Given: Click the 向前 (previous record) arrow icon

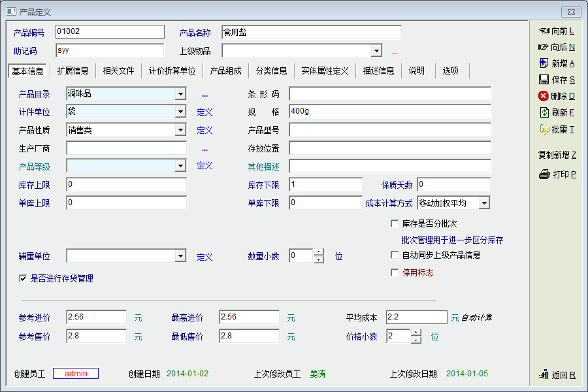Looking at the screenshot, I should click(544, 31).
